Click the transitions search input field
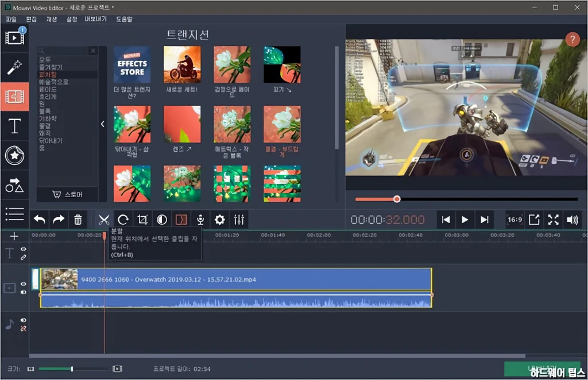 (64, 51)
